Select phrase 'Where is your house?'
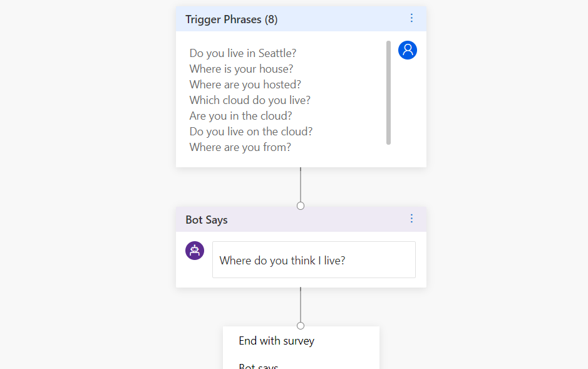This screenshot has width=588, height=369. (x=241, y=69)
